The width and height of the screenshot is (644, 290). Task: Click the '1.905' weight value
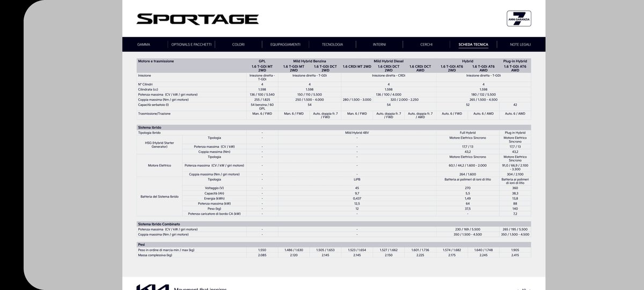pos(515,250)
